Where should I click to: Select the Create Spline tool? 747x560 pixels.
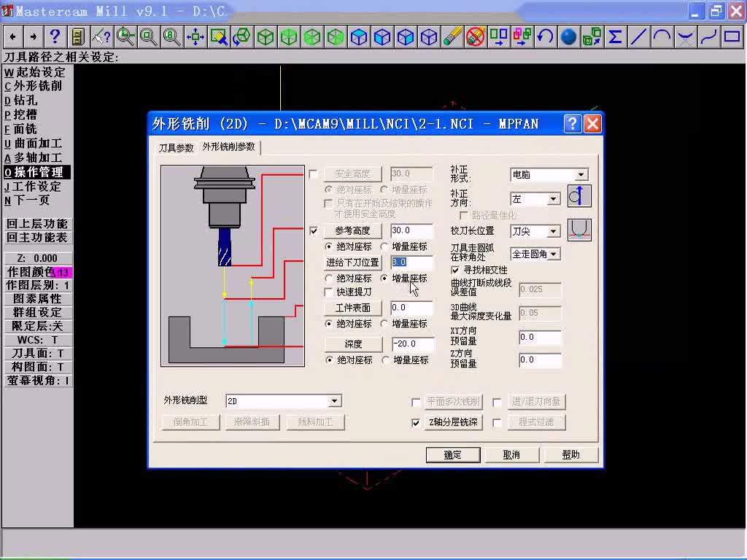(708, 36)
